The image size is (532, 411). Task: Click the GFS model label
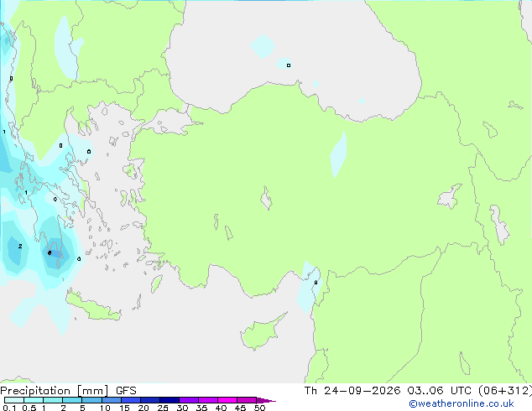[126, 391]
